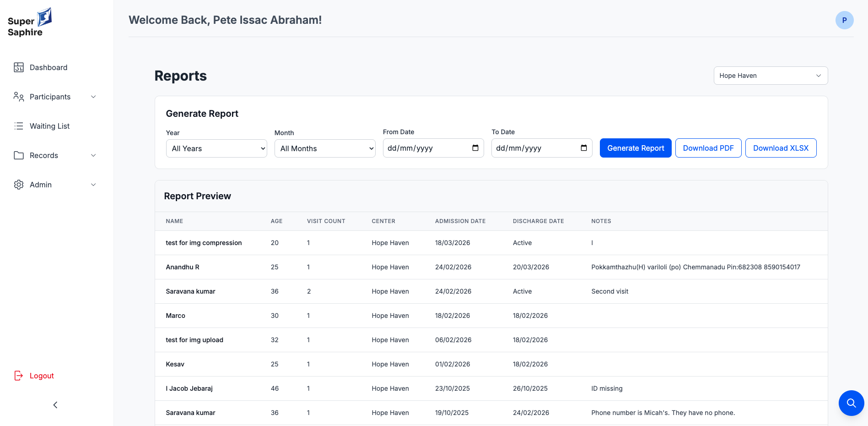This screenshot has width=868, height=426.
Task: Collapse the sidebar with the left arrow
Action: click(x=55, y=405)
